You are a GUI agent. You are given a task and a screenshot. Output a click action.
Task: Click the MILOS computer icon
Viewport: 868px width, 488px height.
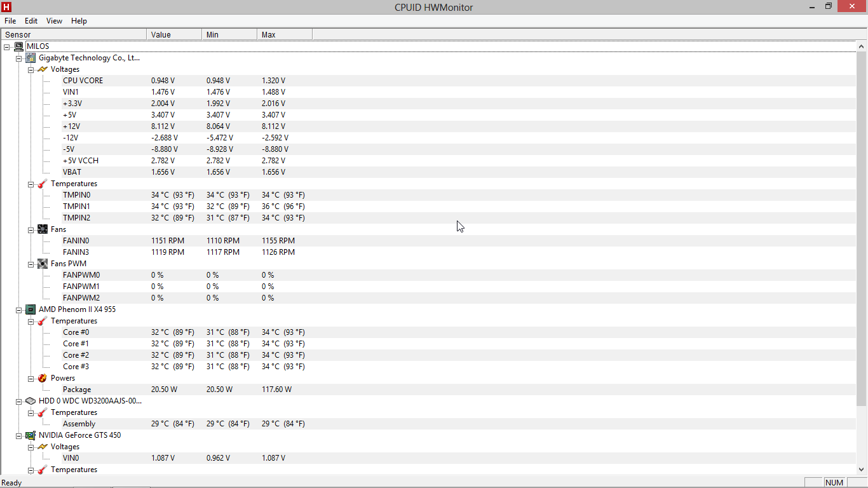[x=19, y=46]
